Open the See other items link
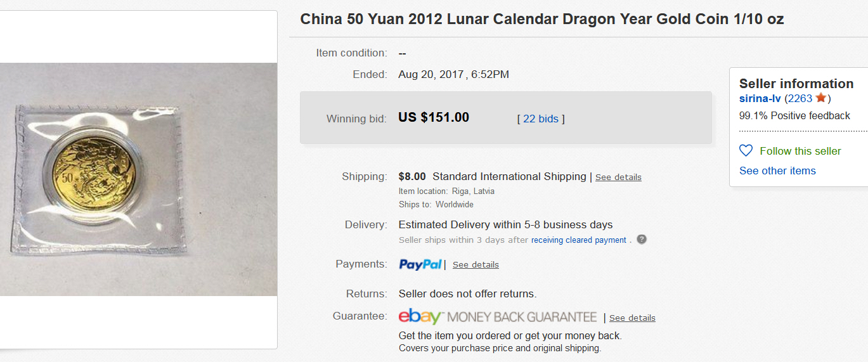The image size is (868, 362). coord(777,171)
